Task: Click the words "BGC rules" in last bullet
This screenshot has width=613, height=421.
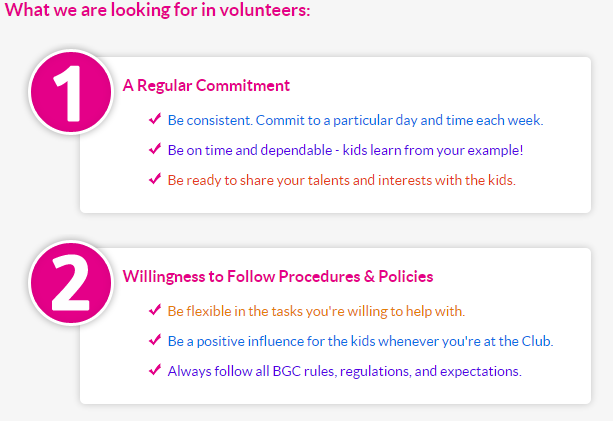Action: pyautogui.click(x=300, y=371)
